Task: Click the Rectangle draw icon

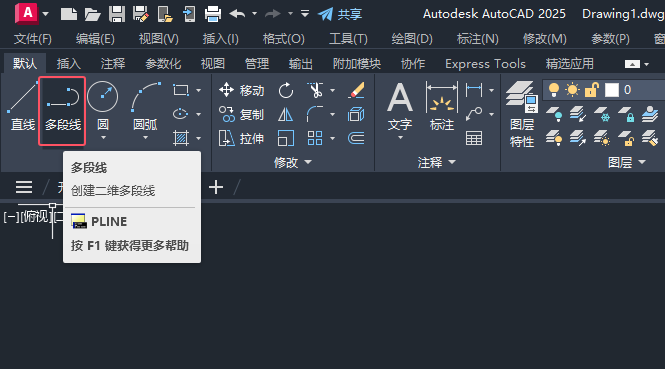Action: coord(181,90)
